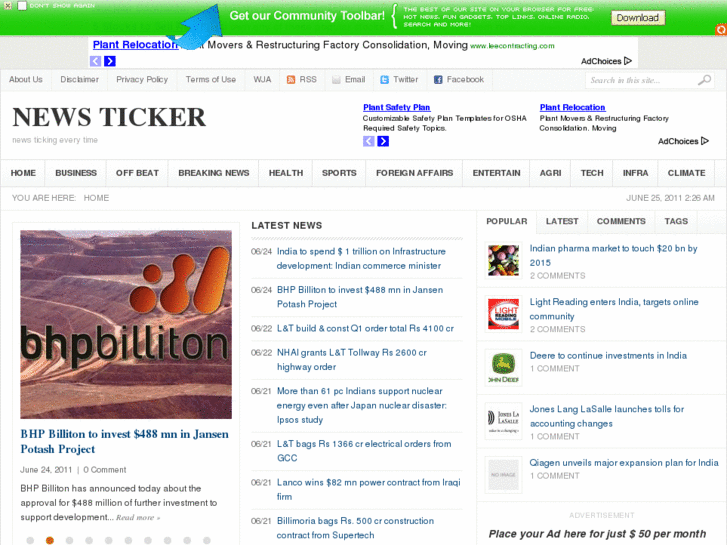This screenshot has width=727, height=545.
Task: Open the SPORTS section
Action: coord(339,173)
